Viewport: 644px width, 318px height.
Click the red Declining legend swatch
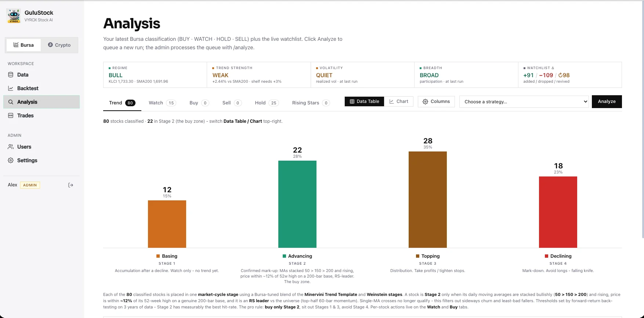tap(546, 256)
